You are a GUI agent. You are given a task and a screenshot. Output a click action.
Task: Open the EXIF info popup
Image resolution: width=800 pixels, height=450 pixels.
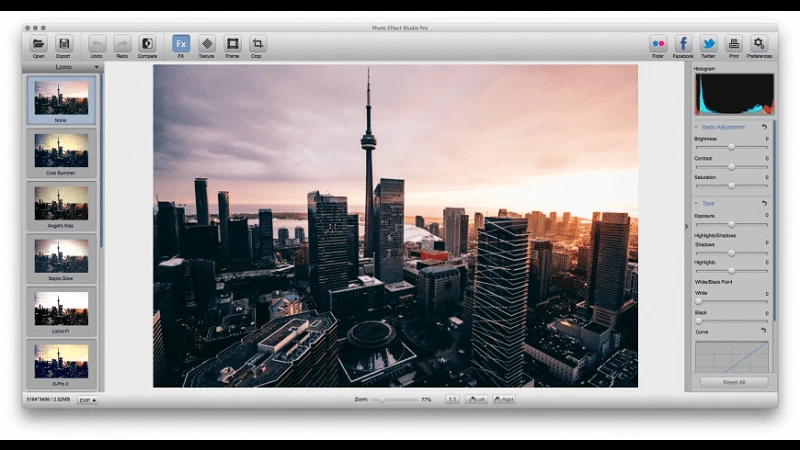88,400
